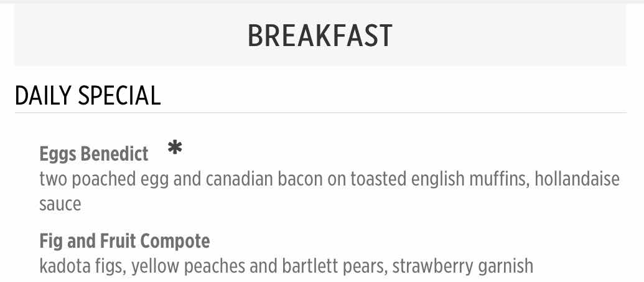Click the gray banner left of BREAKFAST
644x282 pixels.
[x=131, y=35]
